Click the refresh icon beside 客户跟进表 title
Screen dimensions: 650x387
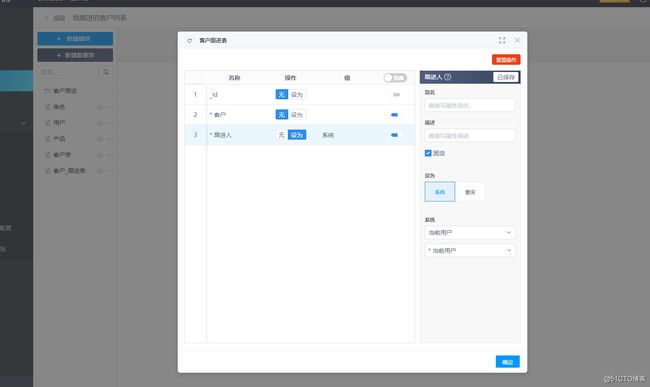click(x=189, y=41)
